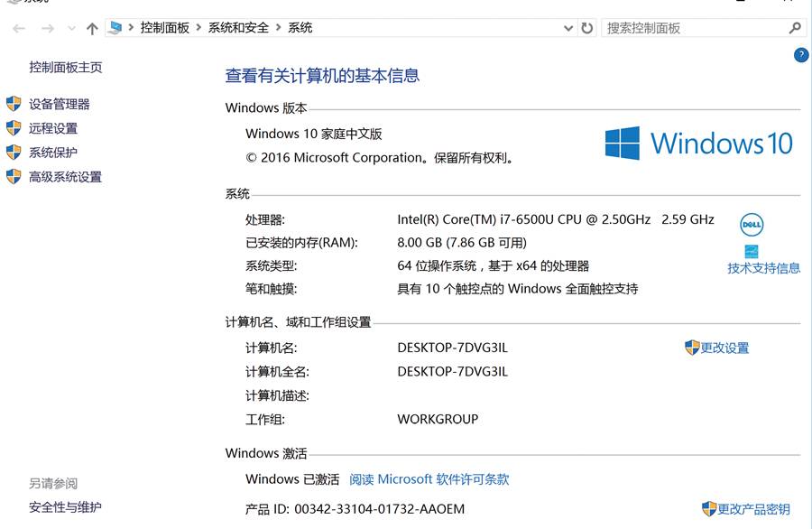
Task: Click the Windows 10 branding logo
Action: 699,143
